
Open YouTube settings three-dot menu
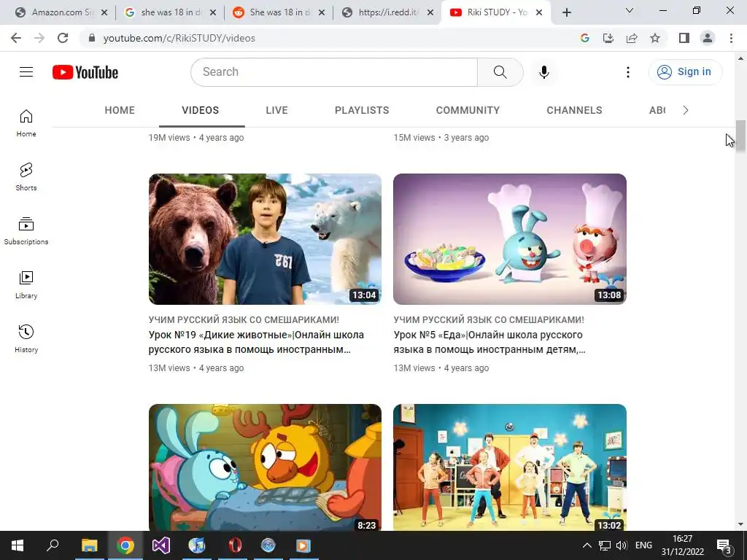[628, 72]
